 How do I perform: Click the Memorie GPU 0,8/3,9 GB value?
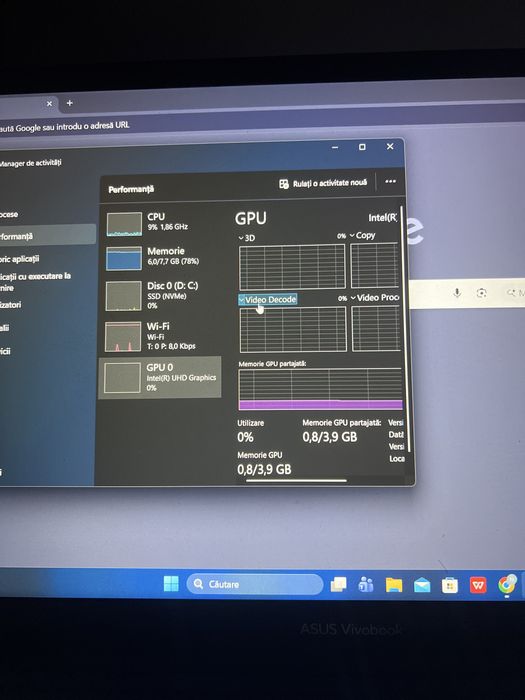pyautogui.click(x=264, y=469)
